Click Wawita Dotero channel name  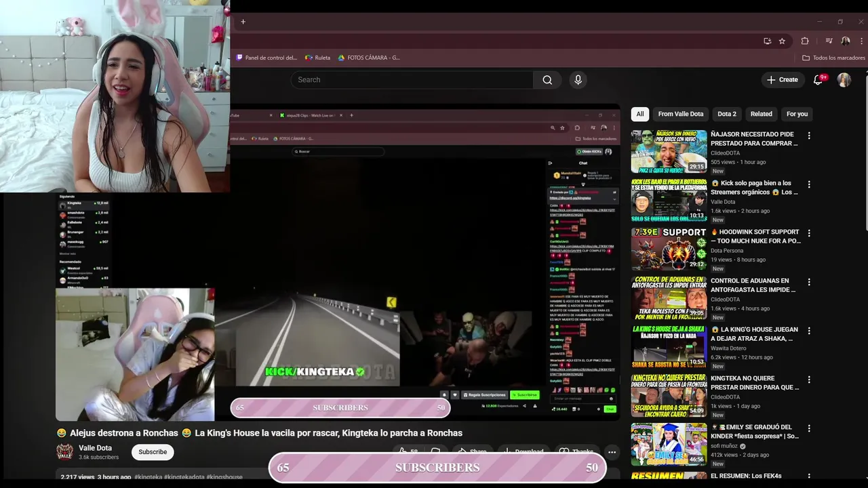point(728,348)
